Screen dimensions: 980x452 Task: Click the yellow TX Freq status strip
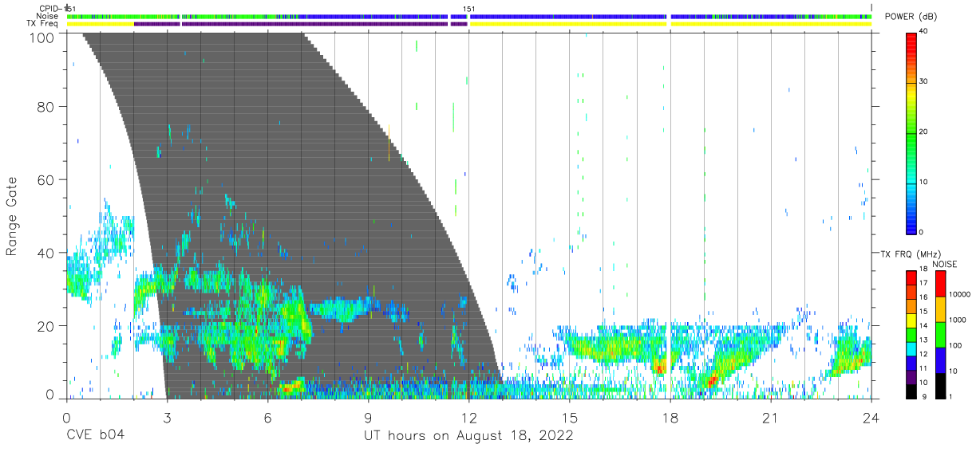tap(469, 24)
